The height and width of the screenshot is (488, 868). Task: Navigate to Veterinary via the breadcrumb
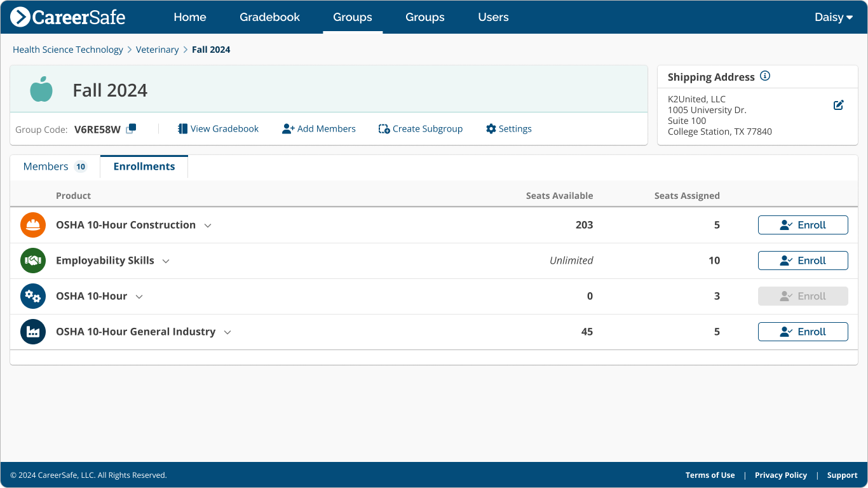click(158, 49)
